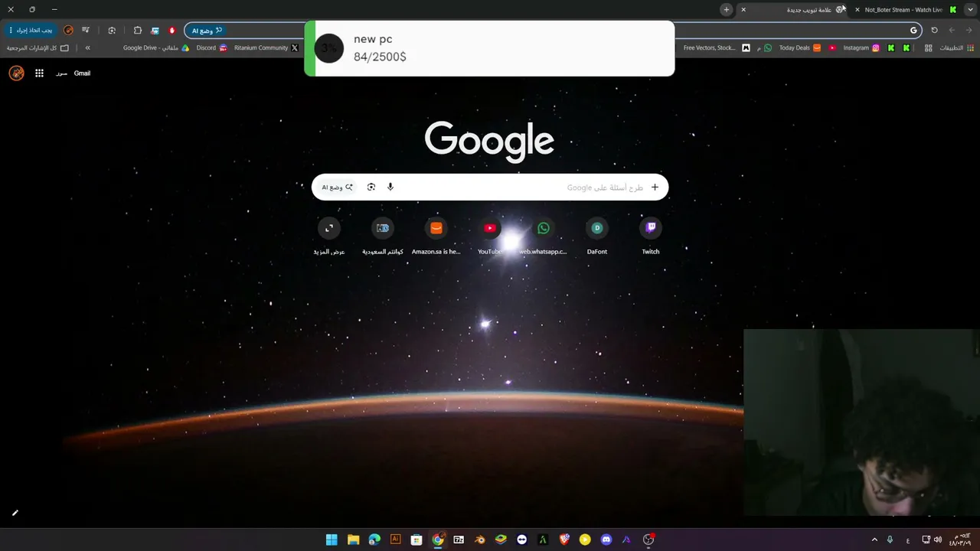Click the new pc donation goal bar

click(x=489, y=48)
